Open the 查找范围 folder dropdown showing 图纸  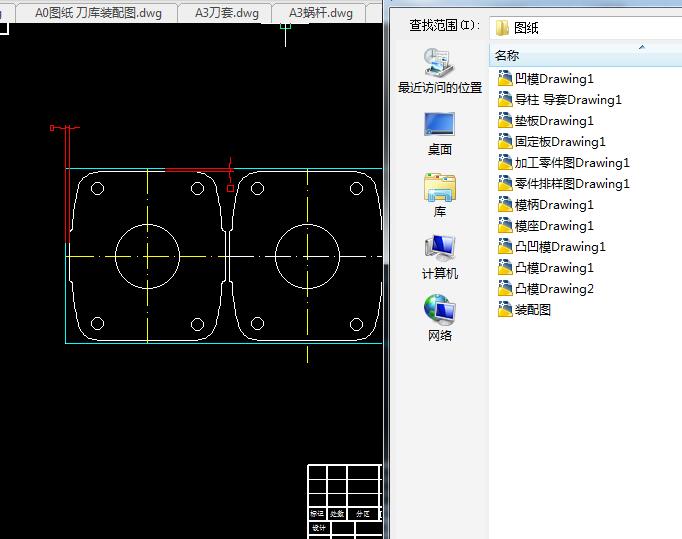585,28
